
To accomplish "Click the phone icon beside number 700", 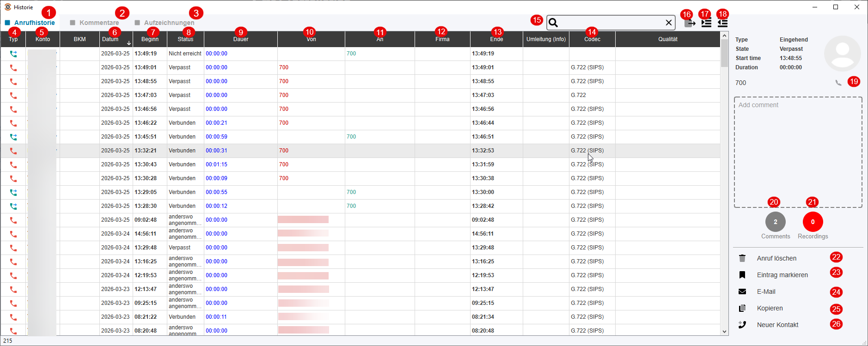I will 838,83.
